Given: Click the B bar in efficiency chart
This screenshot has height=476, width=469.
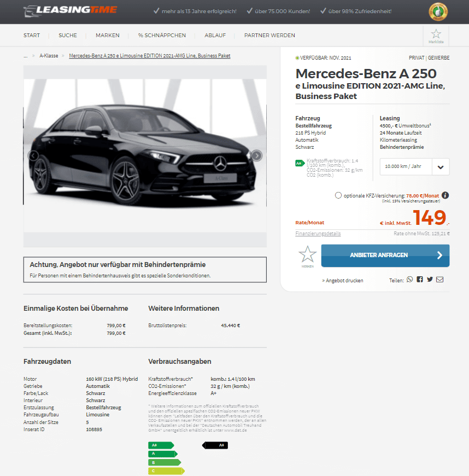Looking at the screenshot, I should coord(165,462).
